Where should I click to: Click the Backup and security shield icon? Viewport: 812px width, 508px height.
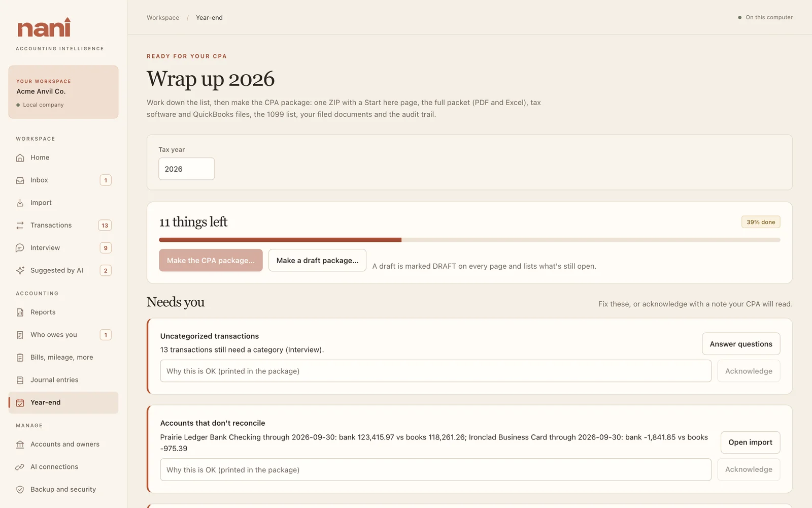coord(20,490)
